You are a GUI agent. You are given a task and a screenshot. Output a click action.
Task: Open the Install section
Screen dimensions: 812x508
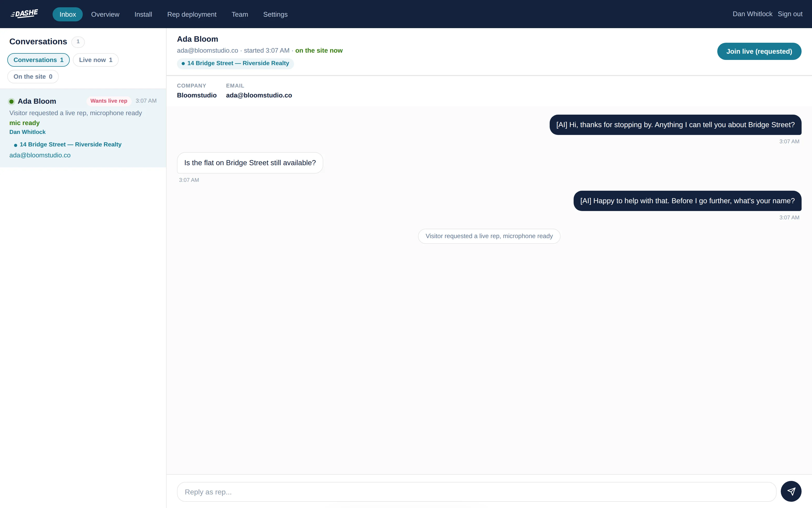[x=143, y=14]
